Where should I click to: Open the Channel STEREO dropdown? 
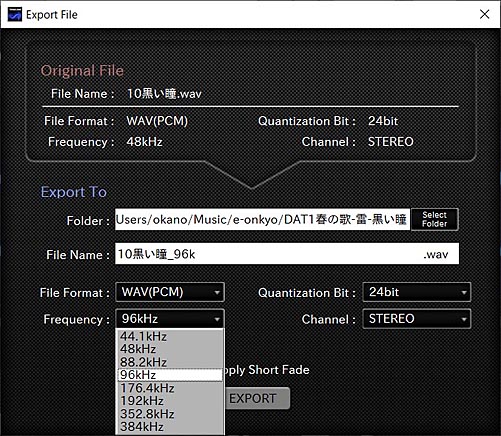point(417,319)
